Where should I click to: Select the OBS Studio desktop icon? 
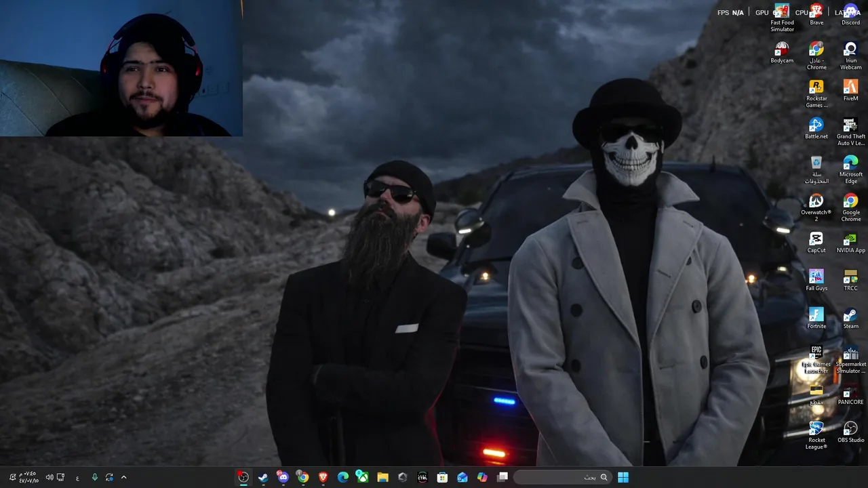point(850,432)
